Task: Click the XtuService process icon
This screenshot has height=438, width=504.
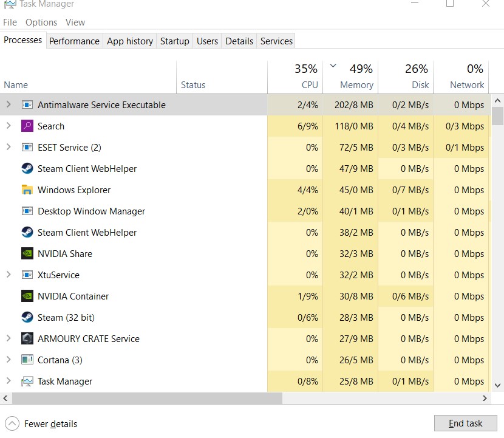Action: pyautogui.click(x=27, y=275)
